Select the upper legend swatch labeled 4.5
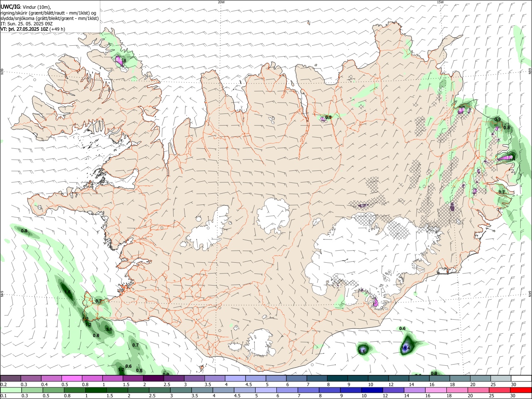 pyautogui.click(x=256, y=378)
